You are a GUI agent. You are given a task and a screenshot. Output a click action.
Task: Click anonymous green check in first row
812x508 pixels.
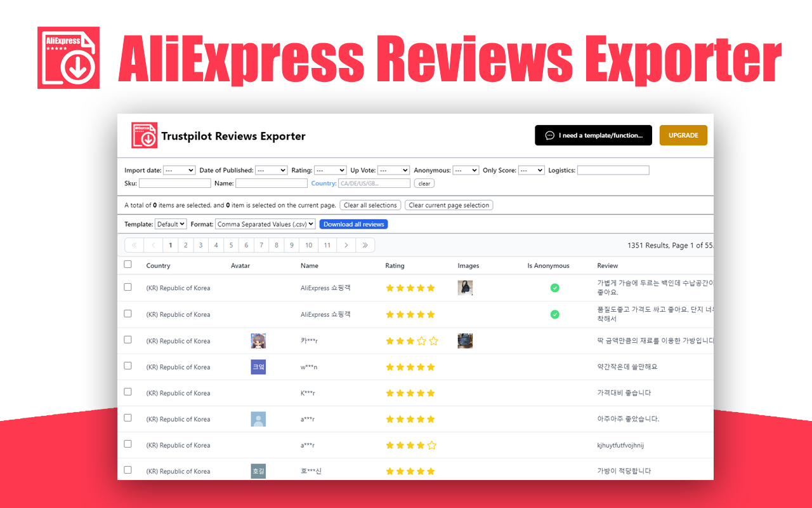tap(554, 288)
